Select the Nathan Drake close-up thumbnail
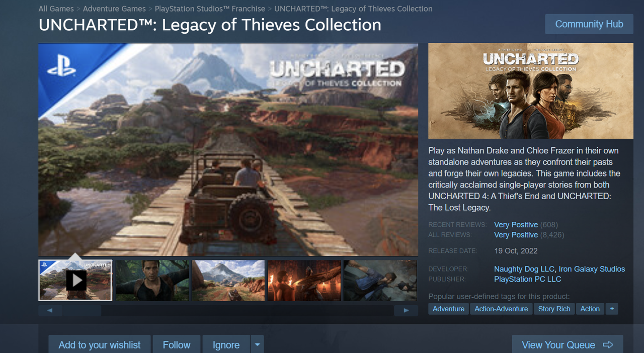 [x=152, y=280]
